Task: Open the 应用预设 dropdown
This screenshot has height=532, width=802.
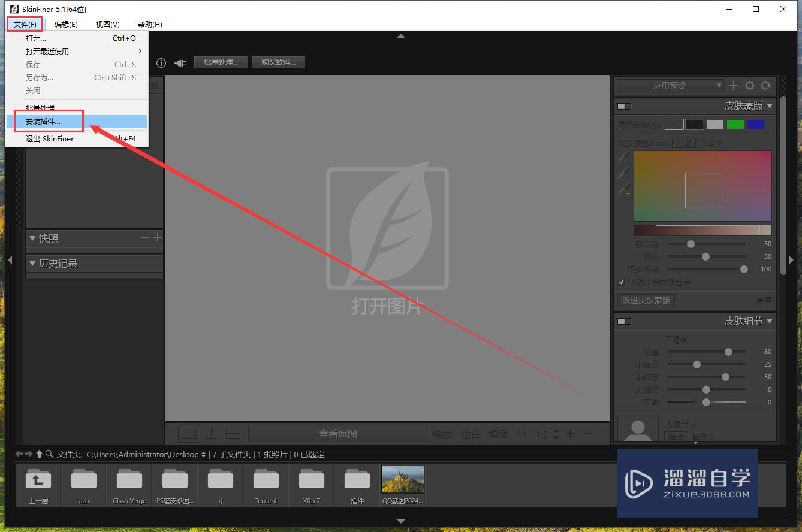Action: [x=670, y=86]
